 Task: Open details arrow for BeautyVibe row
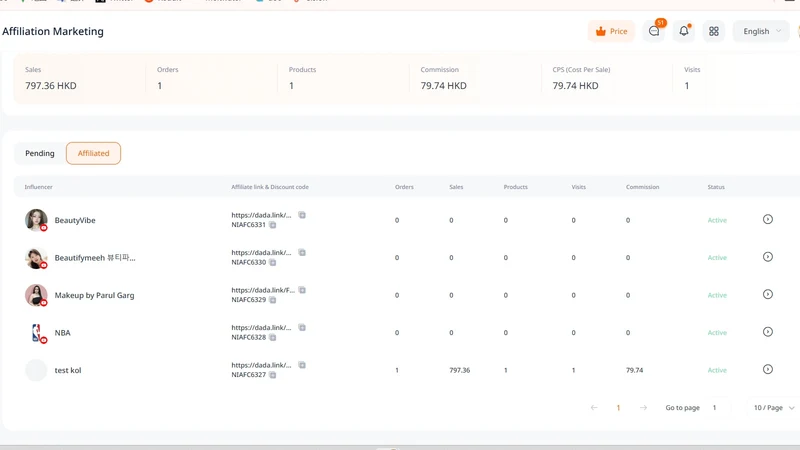pos(768,219)
